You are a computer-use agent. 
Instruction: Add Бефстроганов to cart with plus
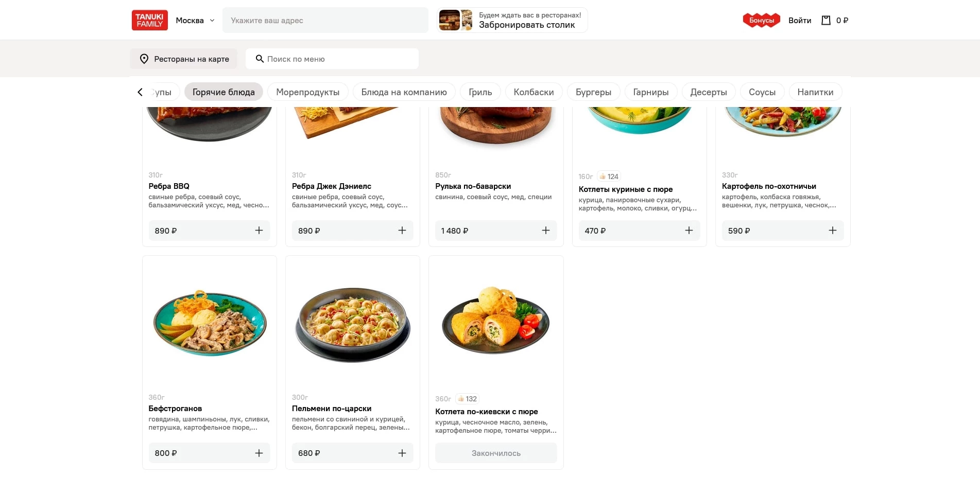259,453
